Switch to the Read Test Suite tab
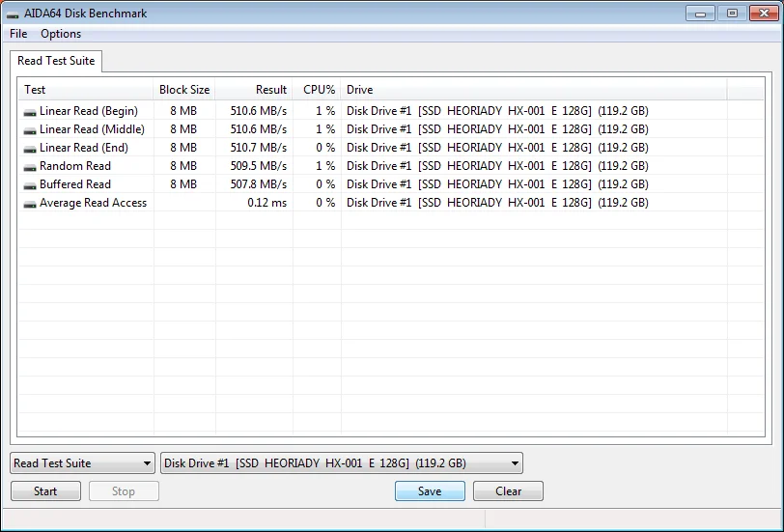 coord(56,61)
